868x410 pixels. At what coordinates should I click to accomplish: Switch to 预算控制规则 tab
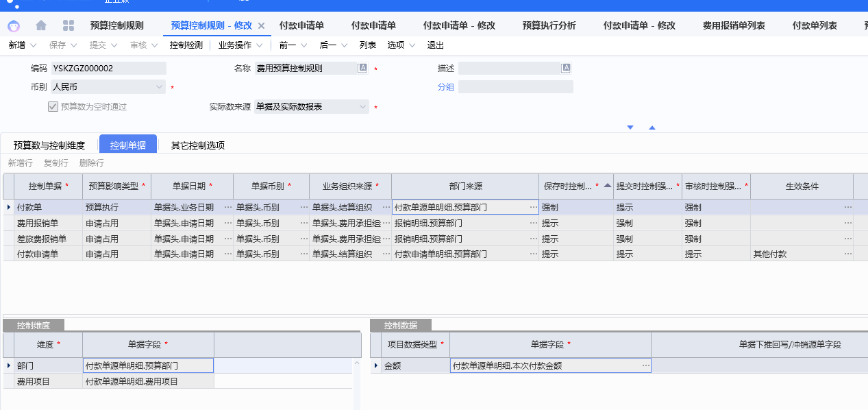[x=117, y=26]
